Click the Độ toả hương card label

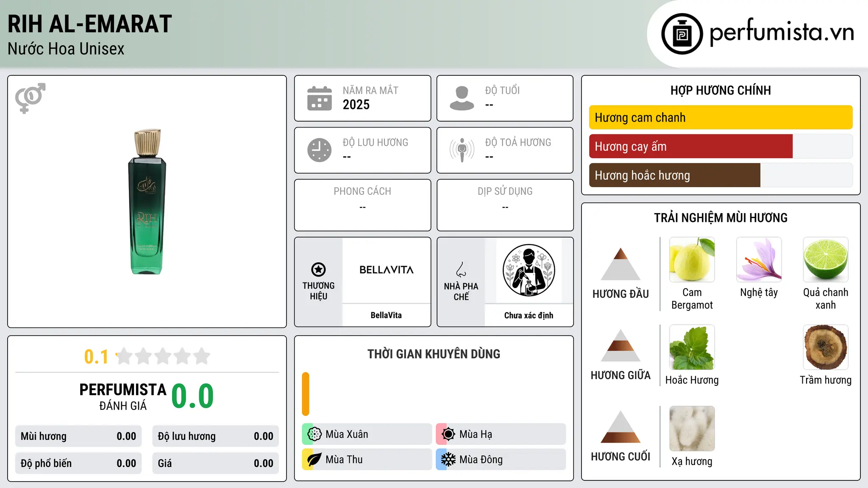518,142
